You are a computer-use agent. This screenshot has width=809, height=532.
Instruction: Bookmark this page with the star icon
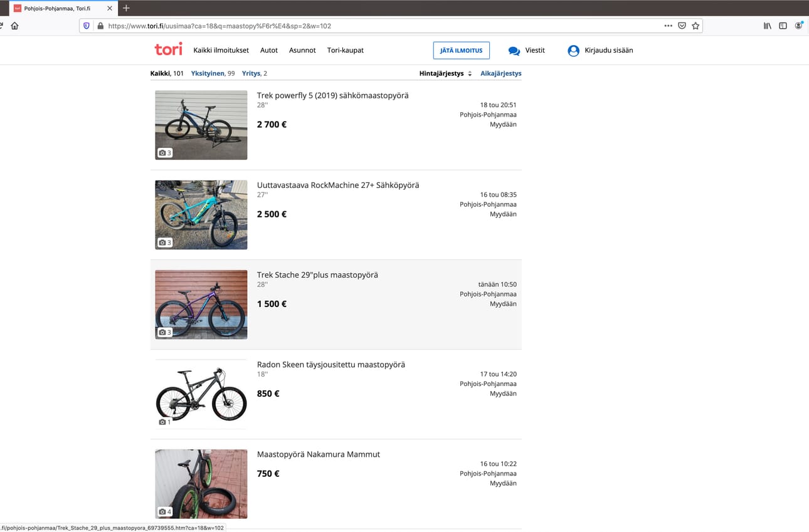coord(695,26)
